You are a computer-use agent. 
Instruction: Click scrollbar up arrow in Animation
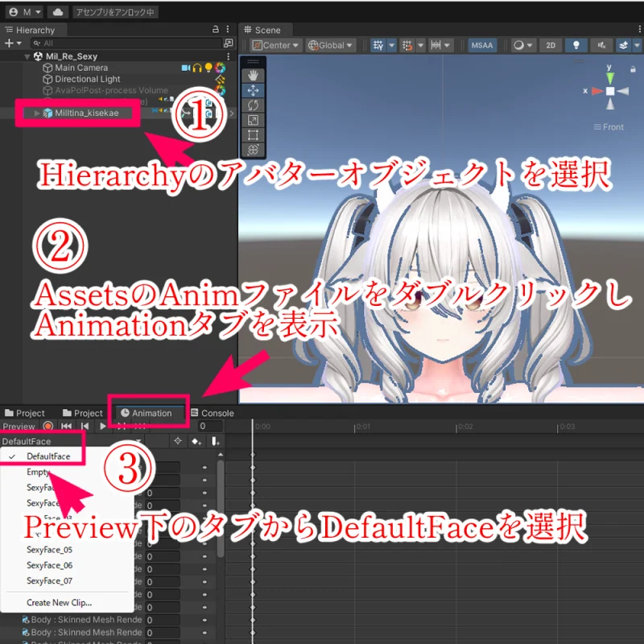pyautogui.click(x=221, y=454)
